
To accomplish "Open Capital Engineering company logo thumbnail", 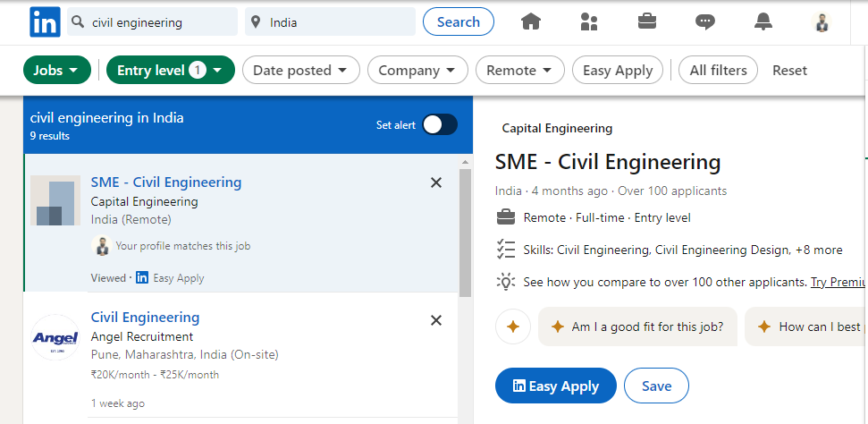I will point(55,200).
